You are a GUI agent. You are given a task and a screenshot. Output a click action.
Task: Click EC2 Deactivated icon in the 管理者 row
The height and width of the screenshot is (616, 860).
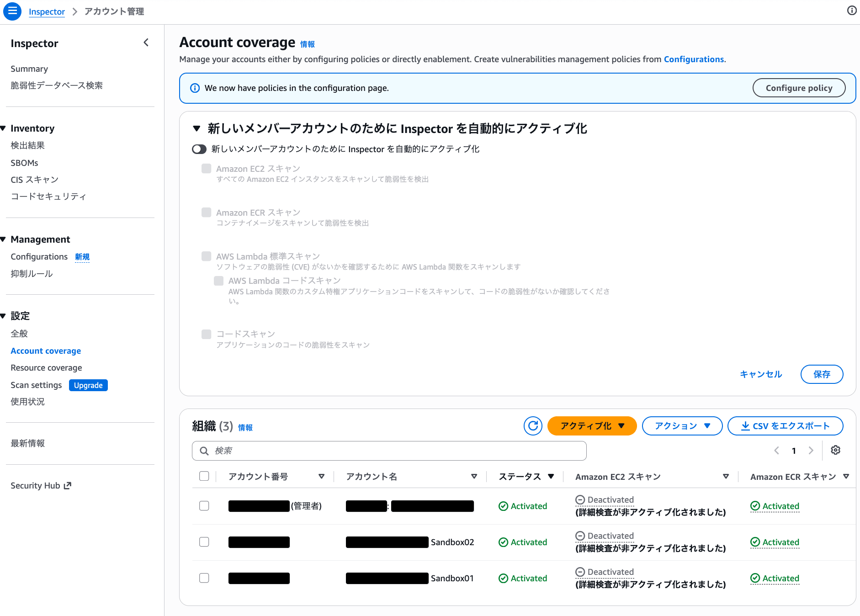[580, 499]
